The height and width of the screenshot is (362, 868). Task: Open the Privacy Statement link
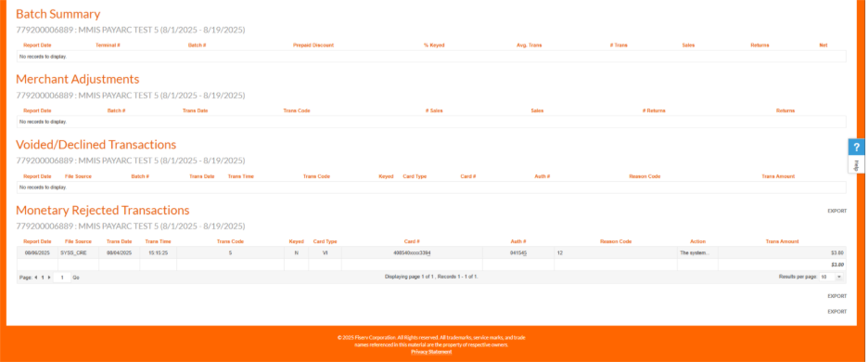(x=431, y=352)
